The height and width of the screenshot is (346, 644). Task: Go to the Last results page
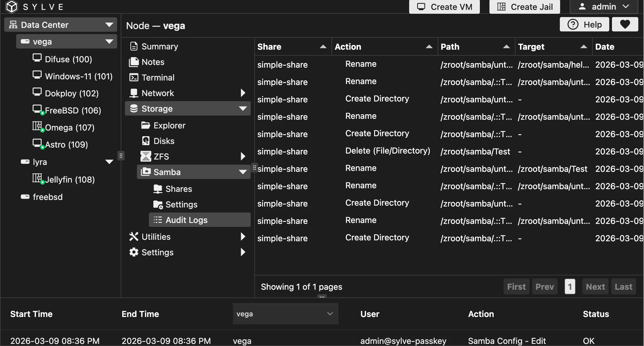(x=623, y=286)
